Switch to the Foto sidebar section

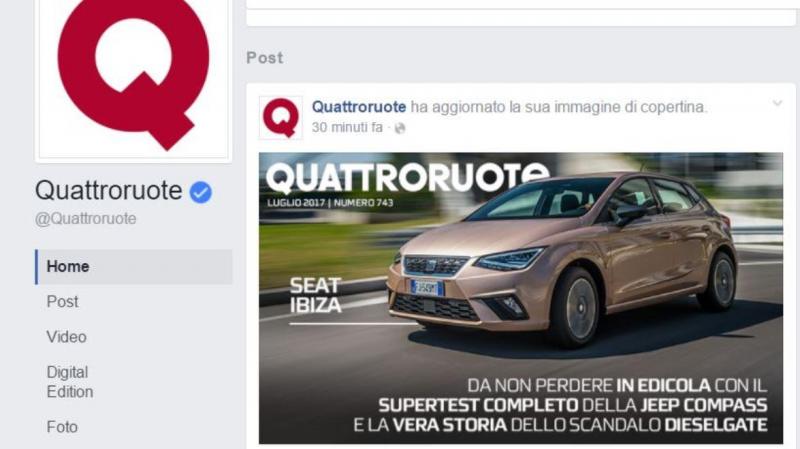[62, 427]
